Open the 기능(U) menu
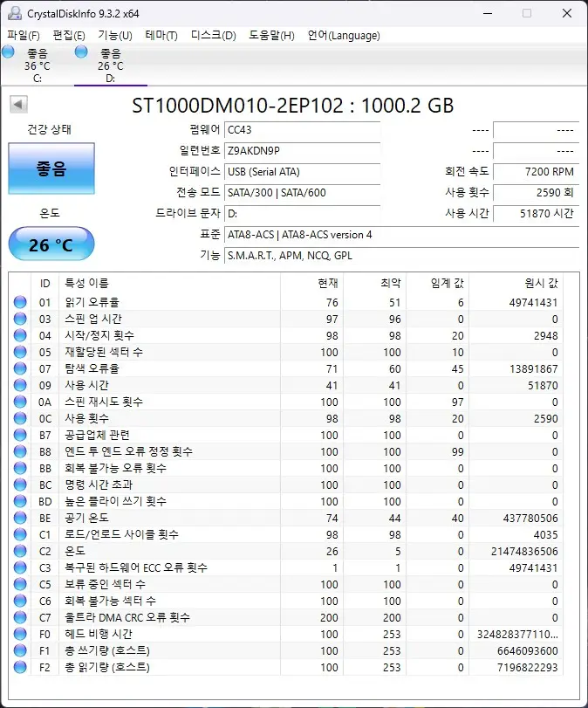588x708 pixels. [x=115, y=35]
